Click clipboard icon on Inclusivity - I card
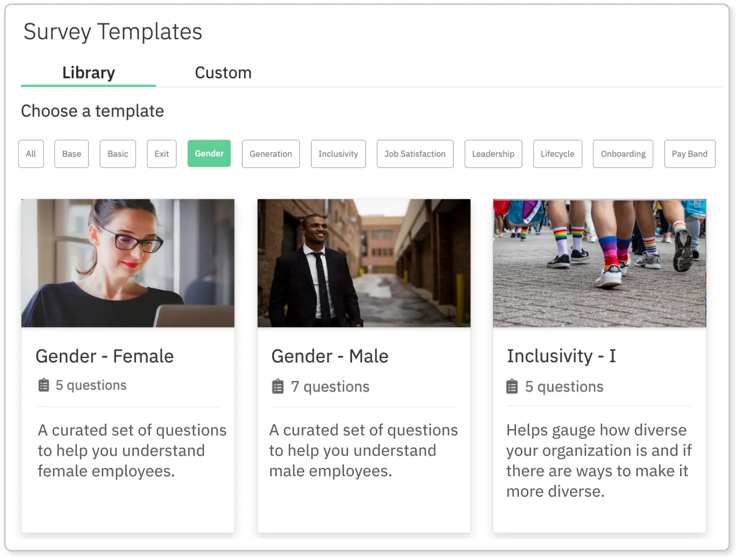The image size is (738, 560). pyautogui.click(x=512, y=386)
